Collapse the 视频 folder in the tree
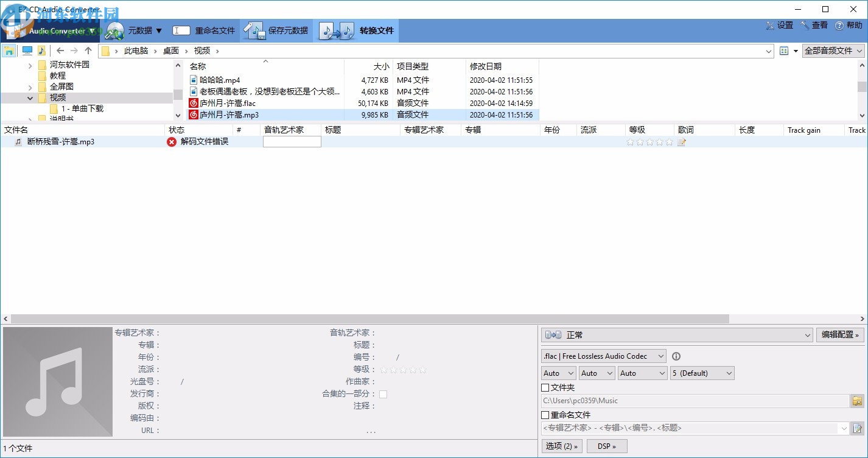Viewport: 868px width, 458px height. click(x=30, y=97)
